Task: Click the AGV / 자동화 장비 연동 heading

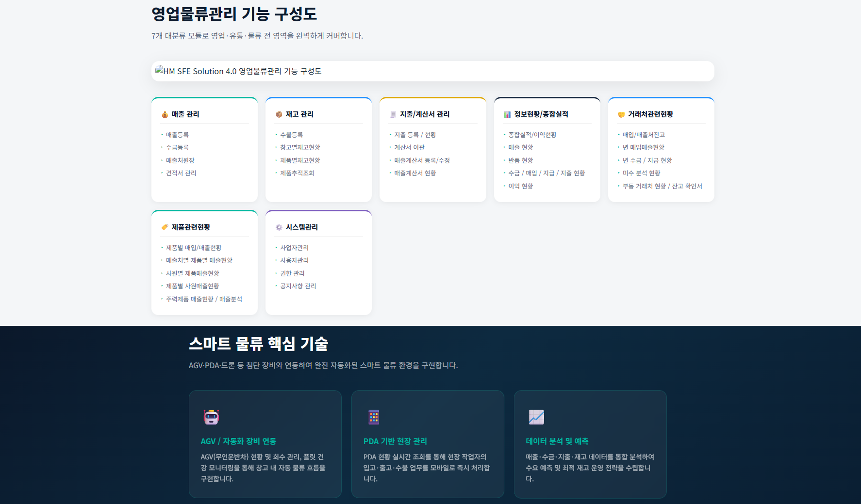Action: tap(238, 441)
